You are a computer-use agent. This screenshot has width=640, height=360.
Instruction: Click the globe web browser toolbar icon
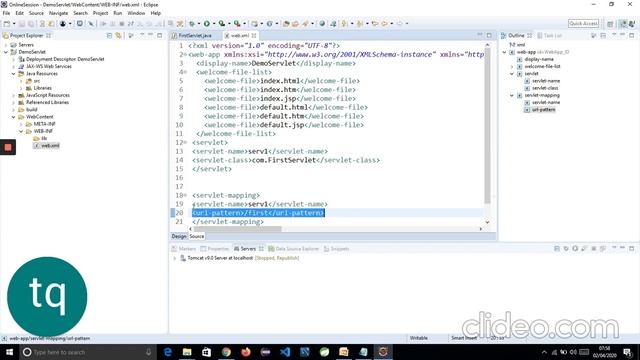click(322, 24)
